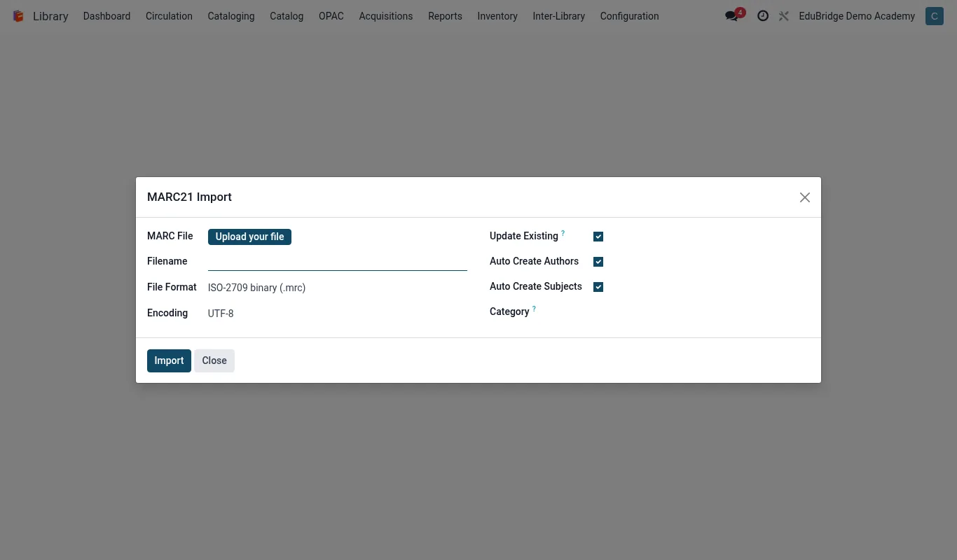The image size is (957, 560).
Task: Click the Upload your file button
Action: pyautogui.click(x=249, y=237)
